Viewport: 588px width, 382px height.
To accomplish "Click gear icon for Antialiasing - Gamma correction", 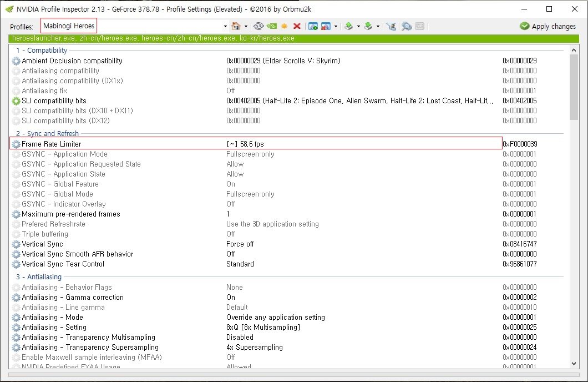I will [x=16, y=298].
